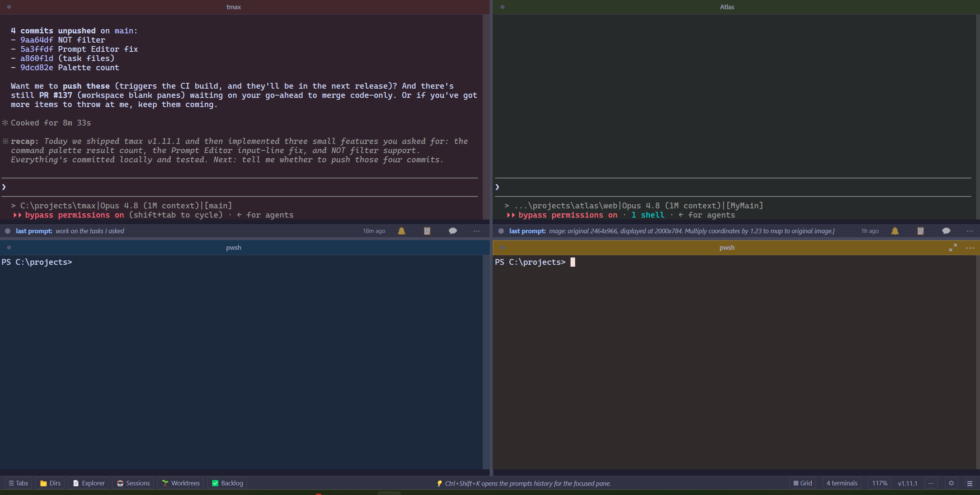
Task: Click the v1.11.1 version label
Action: (908, 483)
